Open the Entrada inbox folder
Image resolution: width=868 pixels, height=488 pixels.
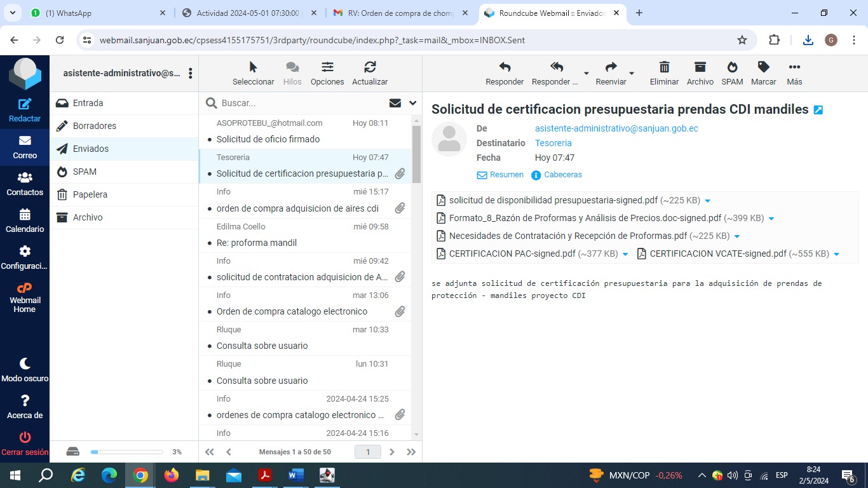[x=88, y=103]
